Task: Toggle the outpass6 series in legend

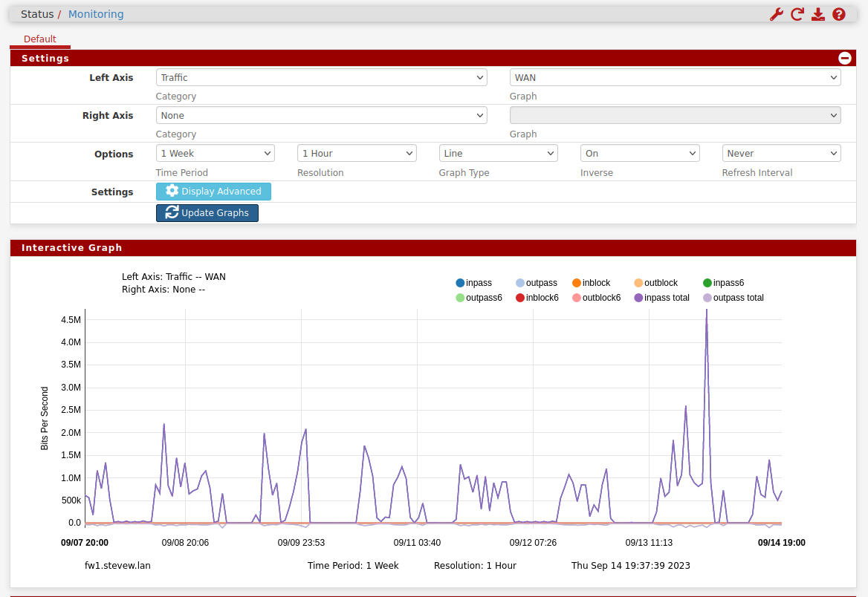Action: point(479,298)
